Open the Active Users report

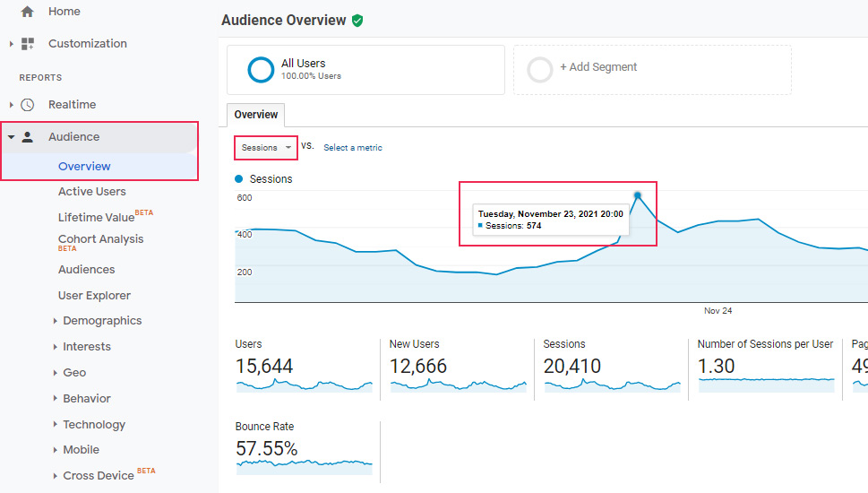[x=92, y=192]
